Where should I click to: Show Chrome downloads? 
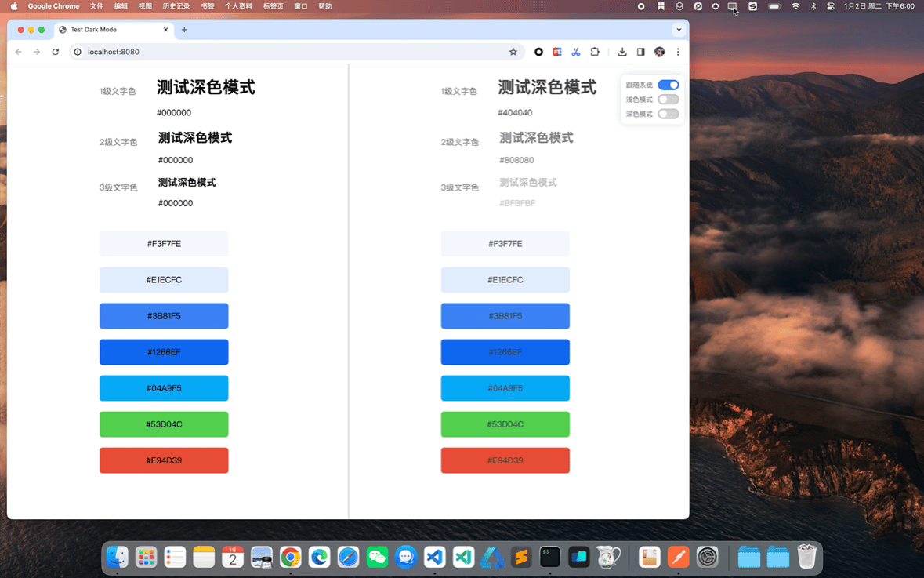pos(622,52)
